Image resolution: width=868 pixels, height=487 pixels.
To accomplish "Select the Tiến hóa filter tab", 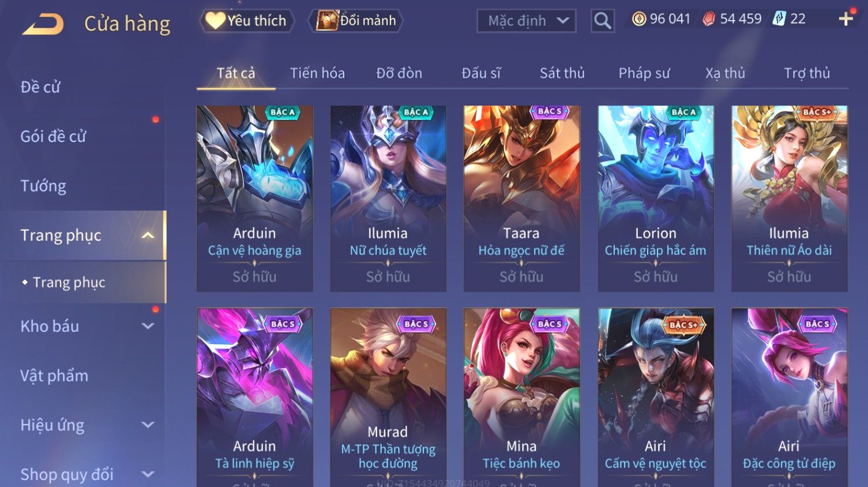I will click(317, 73).
